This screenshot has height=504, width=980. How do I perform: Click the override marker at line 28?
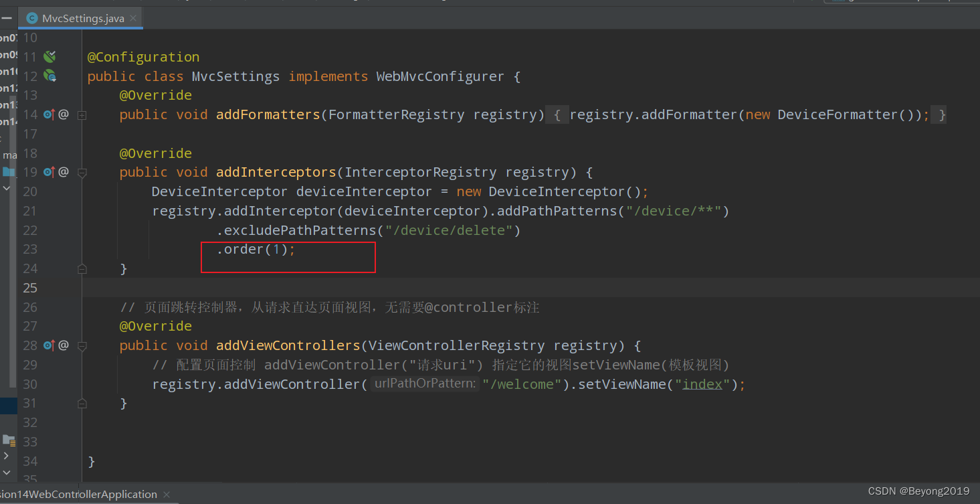coord(49,345)
